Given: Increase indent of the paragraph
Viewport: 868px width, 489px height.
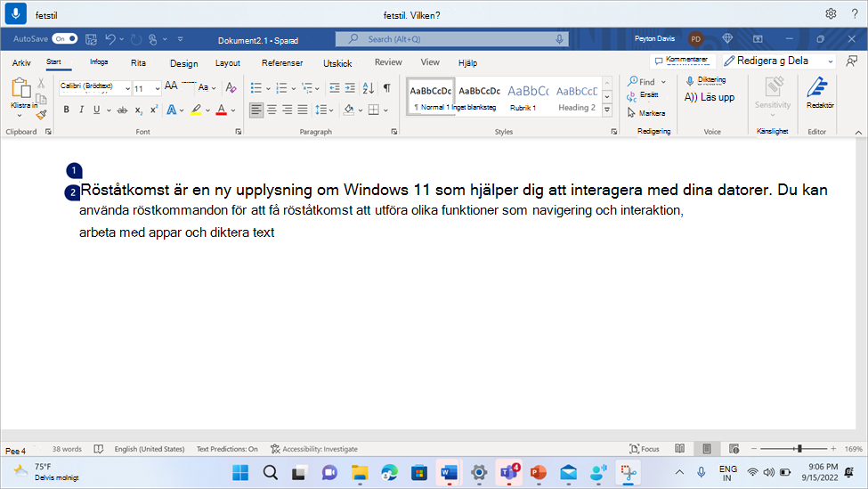Looking at the screenshot, I should pos(350,88).
